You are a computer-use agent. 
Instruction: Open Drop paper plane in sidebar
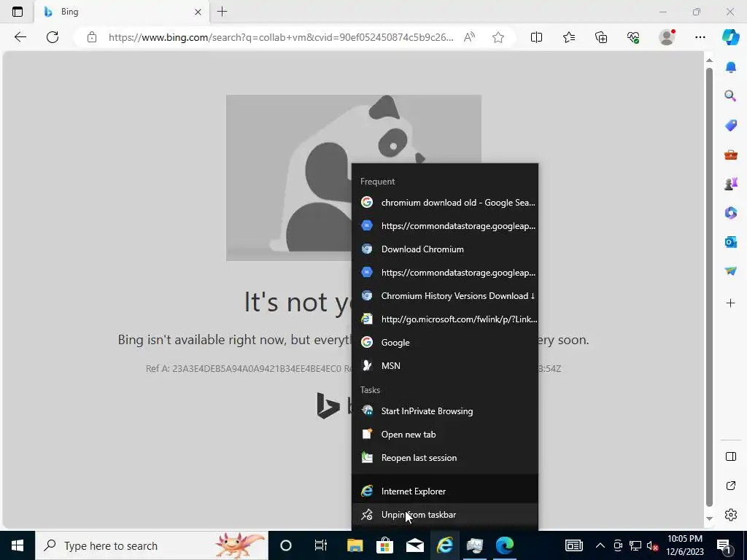point(731,271)
